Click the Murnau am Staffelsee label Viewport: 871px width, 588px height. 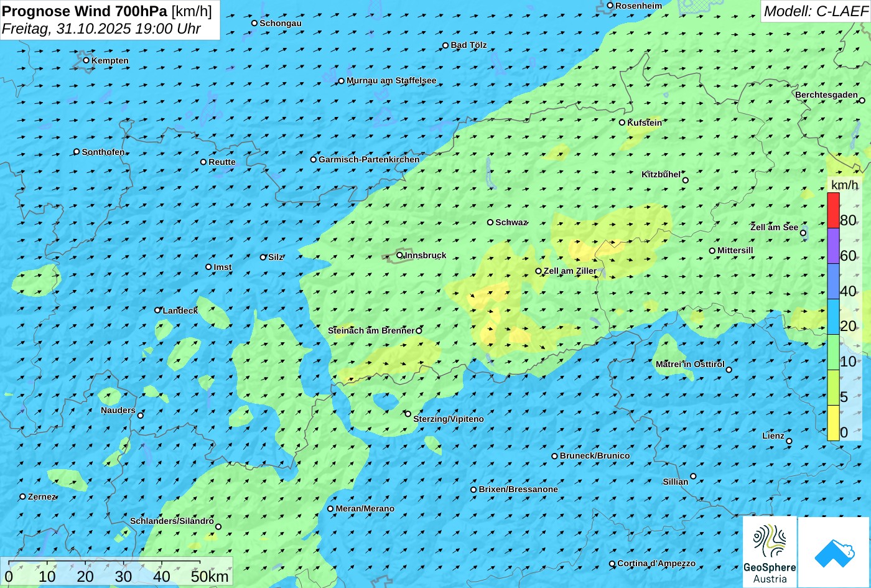pyautogui.click(x=391, y=80)
